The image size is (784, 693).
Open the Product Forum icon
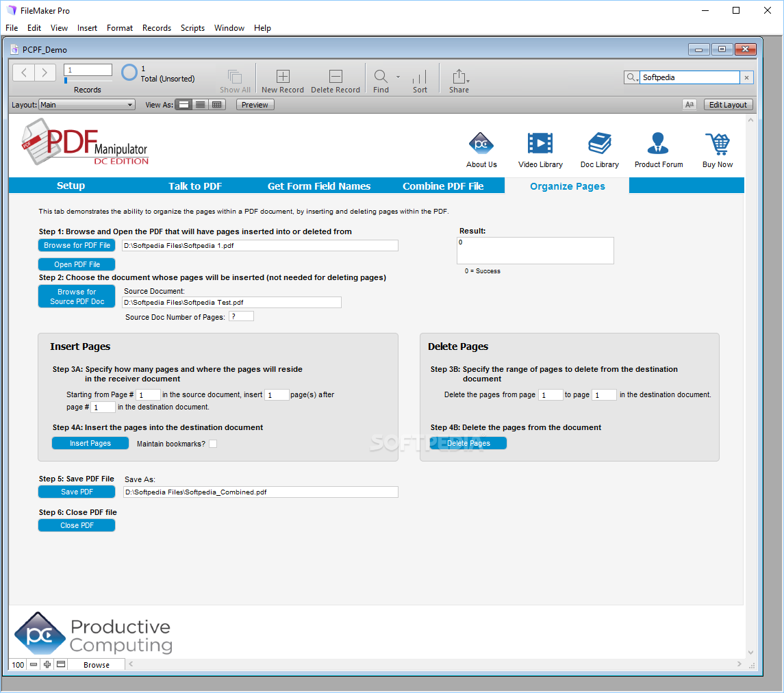pyautogui.click(x=658, y=144)
